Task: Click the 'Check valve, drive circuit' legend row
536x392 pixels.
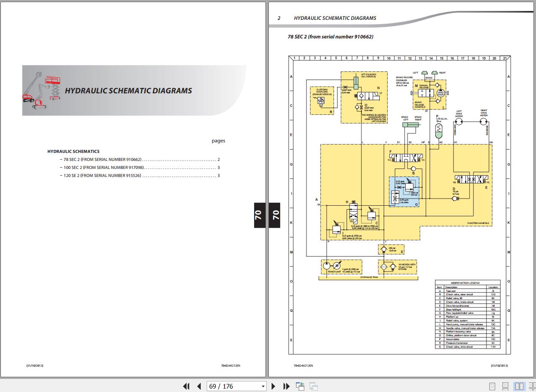Action: (x=468, y=347)
